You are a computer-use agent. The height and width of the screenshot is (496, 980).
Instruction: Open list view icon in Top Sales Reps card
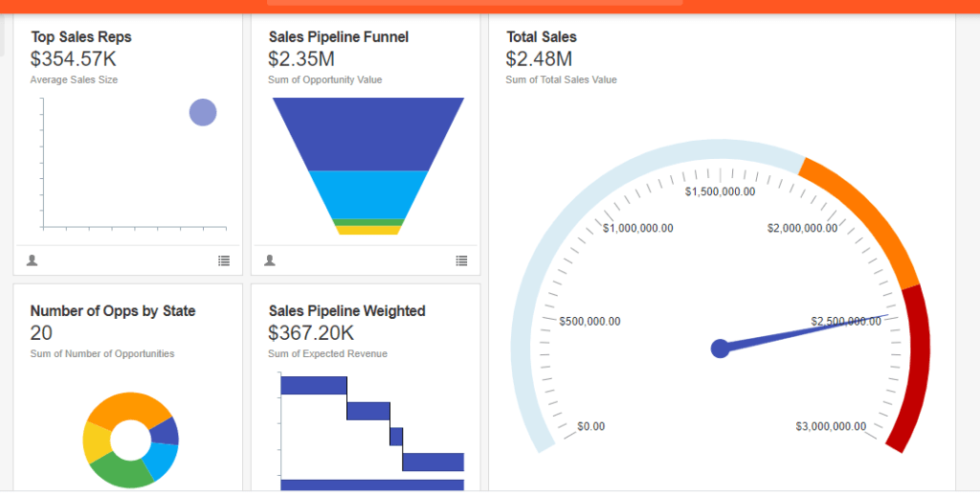tap(224, 259)
